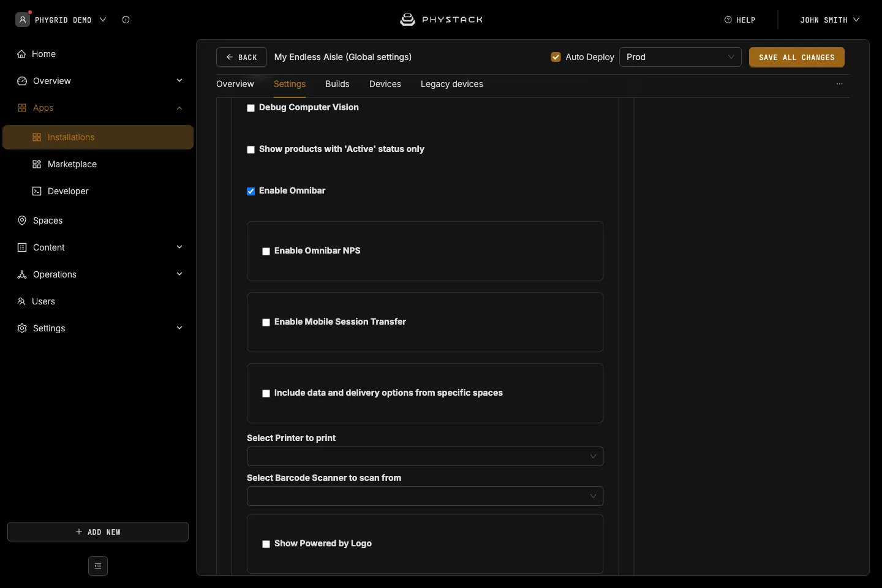
Task: Click the Apps grid icon in sidebar
Action: point(22,108)
